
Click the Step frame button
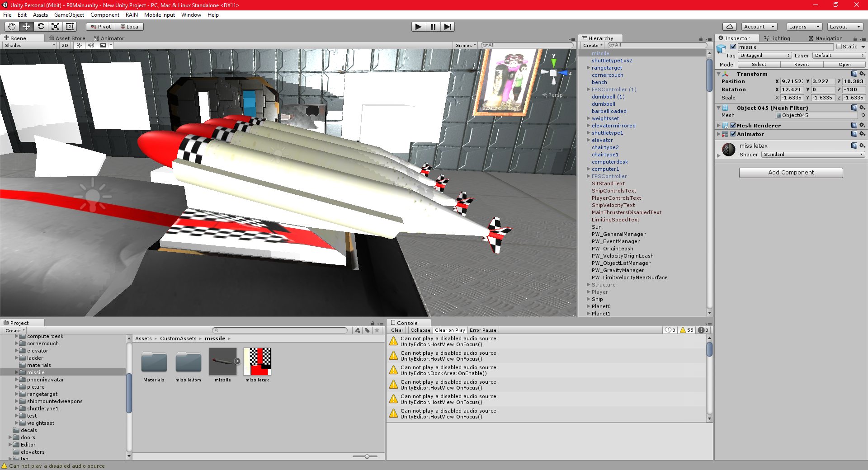(448, 27)
